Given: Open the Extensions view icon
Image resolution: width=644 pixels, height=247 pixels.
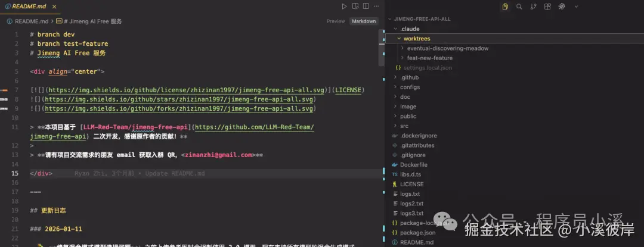Looking at the screenshot, I should point(547,7).
